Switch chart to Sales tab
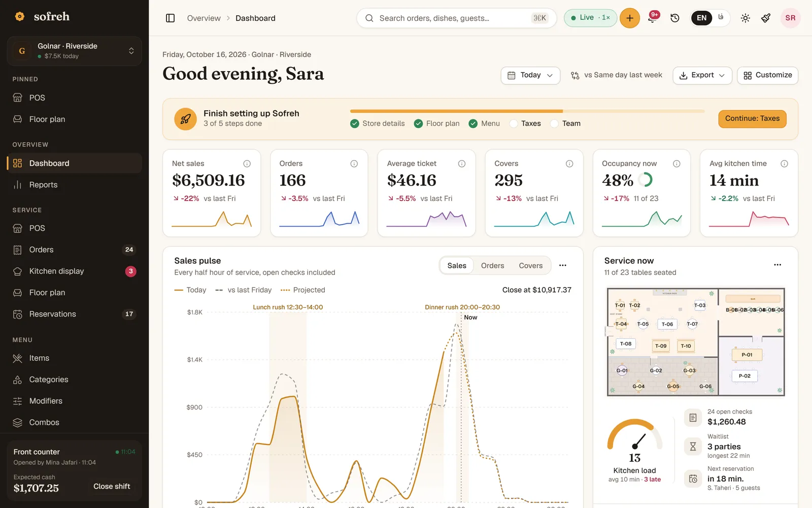The image size is (812, 508). click(x=457, y=266)
